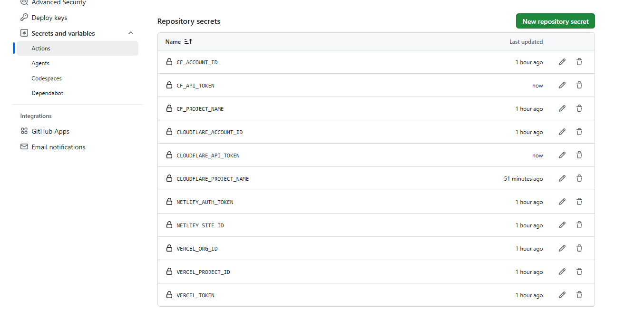Image resolution: width=644 pixels, height=321 pixels.
Task: Delete the CF_API_TOKEN secret trash icon
Action: pos(579,85)
